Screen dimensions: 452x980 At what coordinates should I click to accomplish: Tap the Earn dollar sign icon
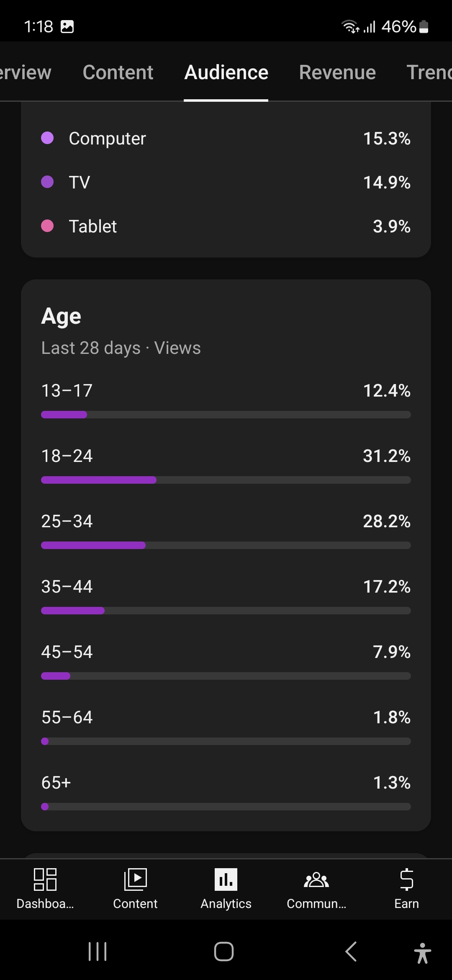406,879
